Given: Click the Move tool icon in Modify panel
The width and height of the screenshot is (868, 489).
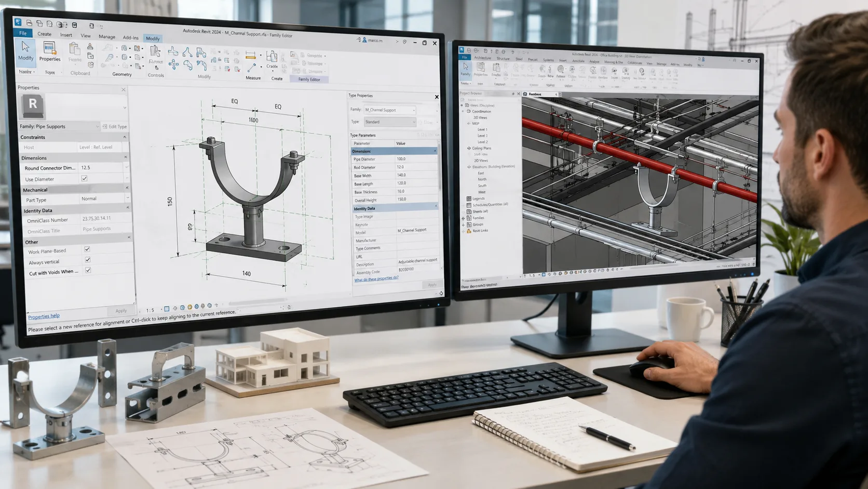Looking at the screenshot, I should coord(173,64).
